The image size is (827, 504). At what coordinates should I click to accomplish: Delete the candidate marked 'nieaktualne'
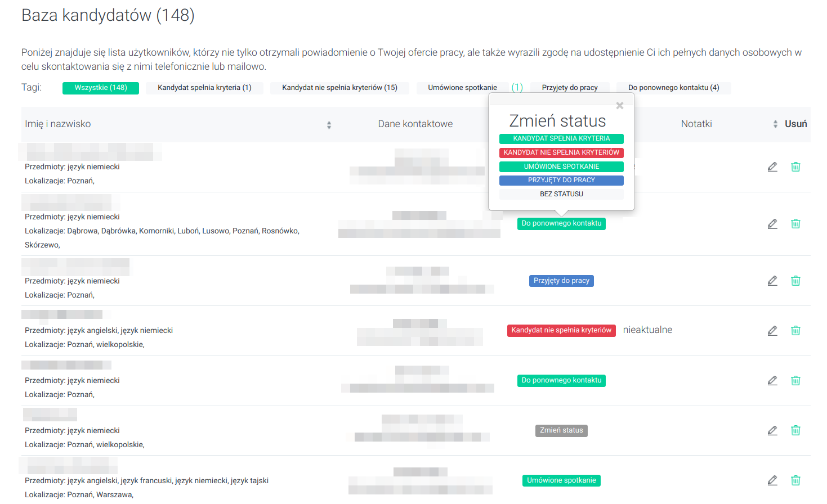(x=795, y=331)
